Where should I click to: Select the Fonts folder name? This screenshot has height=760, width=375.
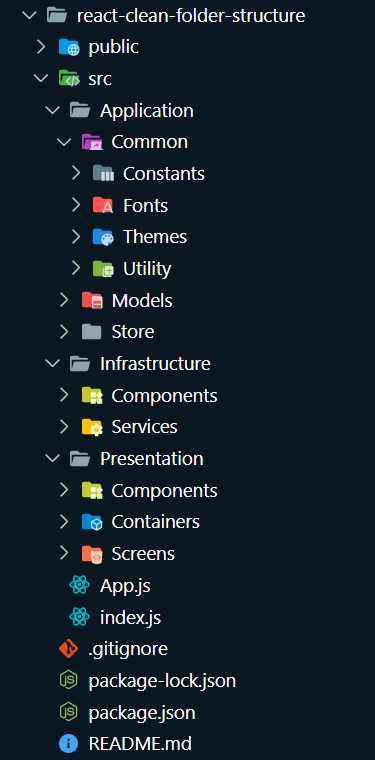[x=145, y=206]
